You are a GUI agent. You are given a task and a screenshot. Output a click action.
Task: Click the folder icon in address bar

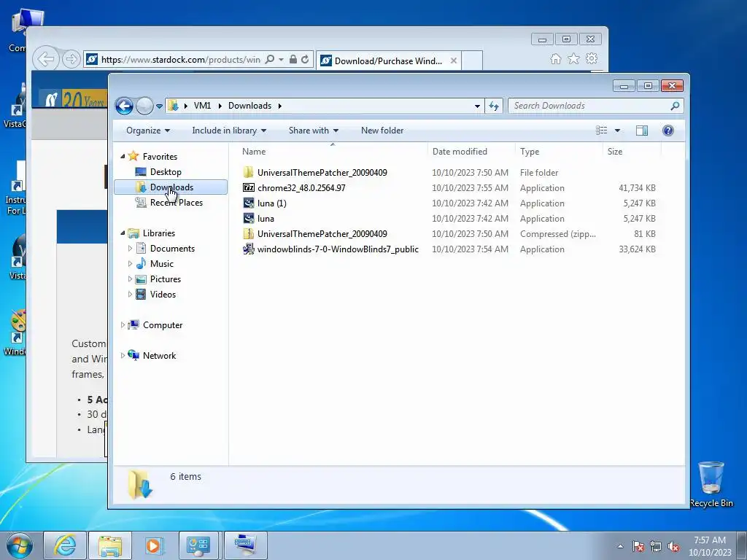[174, 106]
